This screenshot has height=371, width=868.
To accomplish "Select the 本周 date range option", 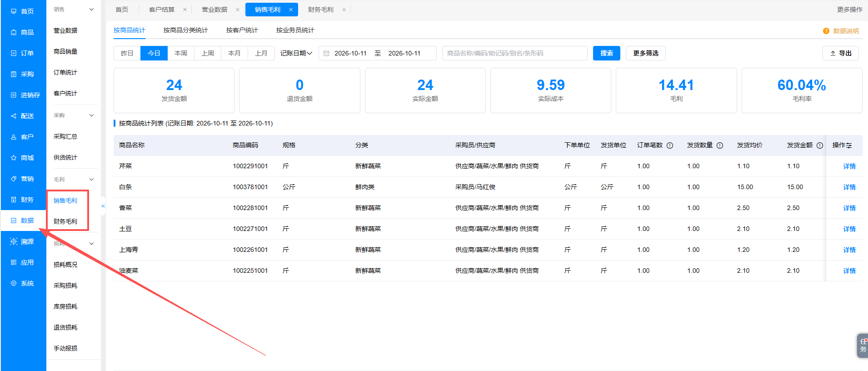I will click(181, 53).
